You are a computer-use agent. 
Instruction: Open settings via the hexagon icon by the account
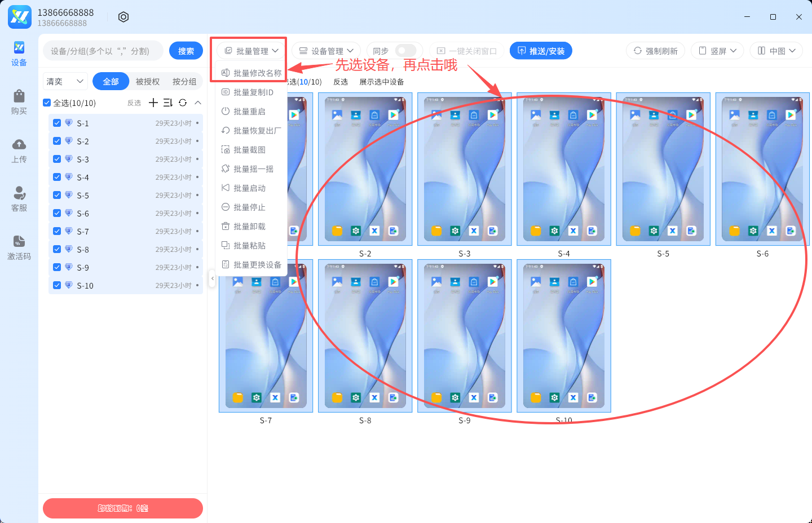click(x=123, y=17)
